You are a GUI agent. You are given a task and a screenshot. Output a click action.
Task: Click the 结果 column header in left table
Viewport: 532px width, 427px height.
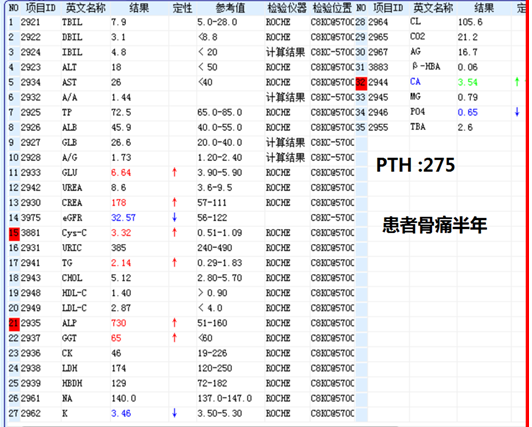point(139,8)
